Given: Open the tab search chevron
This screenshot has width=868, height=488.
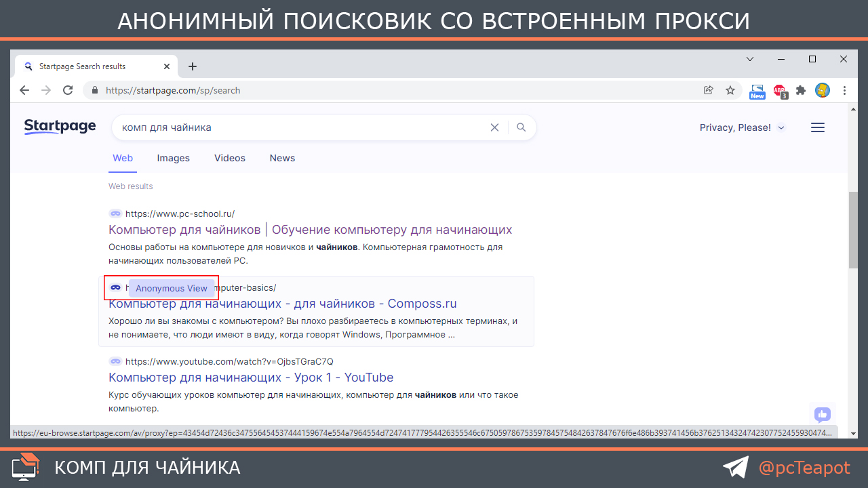Looking at the screenshot, I should click(x=750, y=60).
